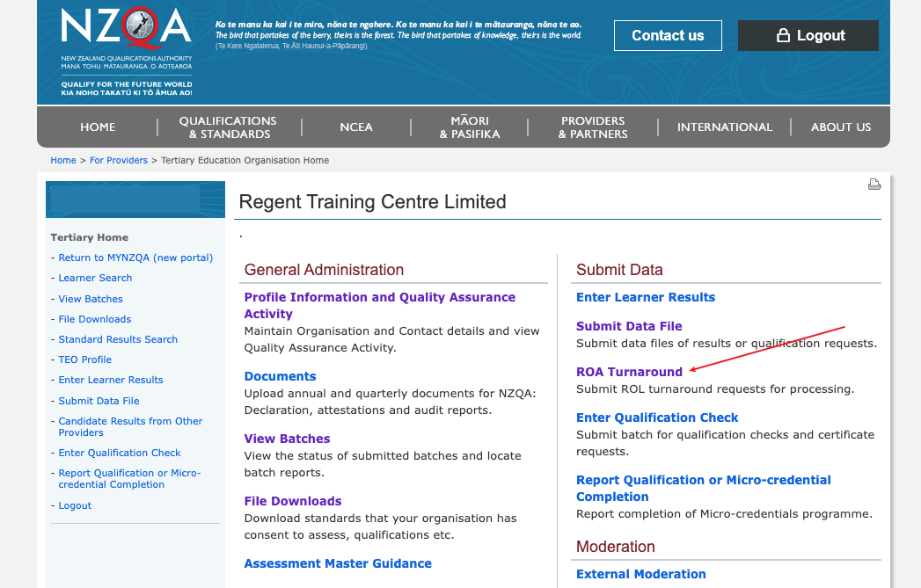Screen dimensions: 921x588
Task: Open Enter Qualification Check under Submit Data
Action: [x=657, y=417]
